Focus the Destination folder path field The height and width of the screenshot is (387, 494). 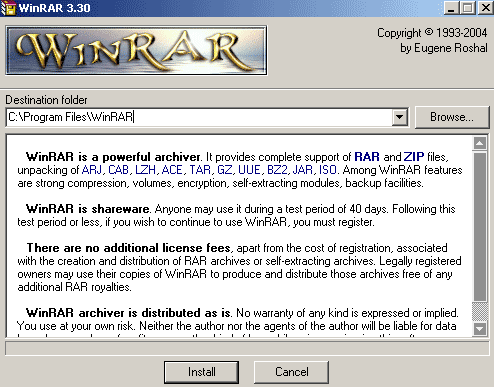[199, 117]
